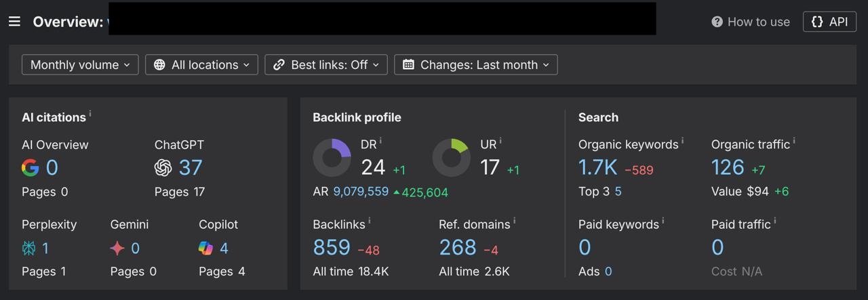Expand the Monthly volume dropdown

[80, 65]
